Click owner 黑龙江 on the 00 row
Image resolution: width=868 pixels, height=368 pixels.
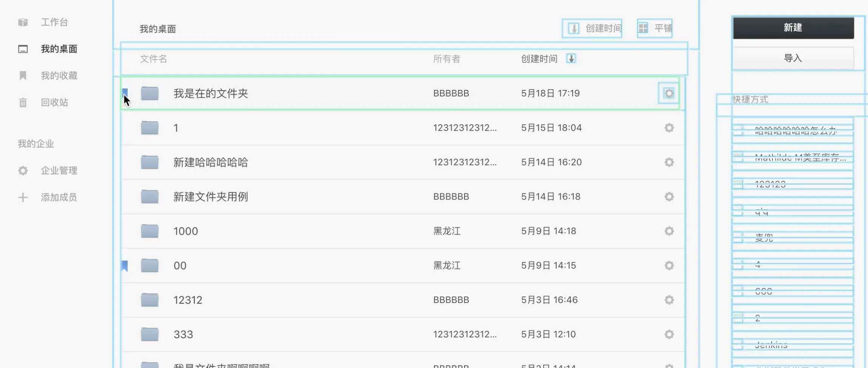click(447, 266)
